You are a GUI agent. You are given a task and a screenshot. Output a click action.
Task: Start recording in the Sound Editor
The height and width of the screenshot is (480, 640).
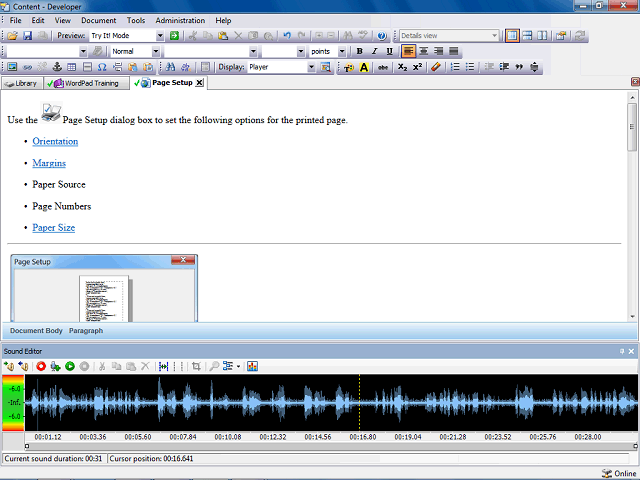tap(41, 366)
